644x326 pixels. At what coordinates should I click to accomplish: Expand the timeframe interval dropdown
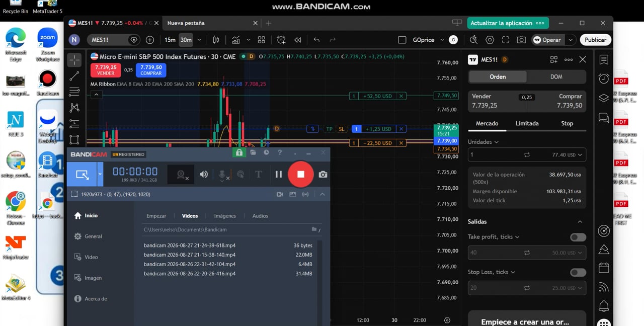pyautogui.click(x=199, y=40)
